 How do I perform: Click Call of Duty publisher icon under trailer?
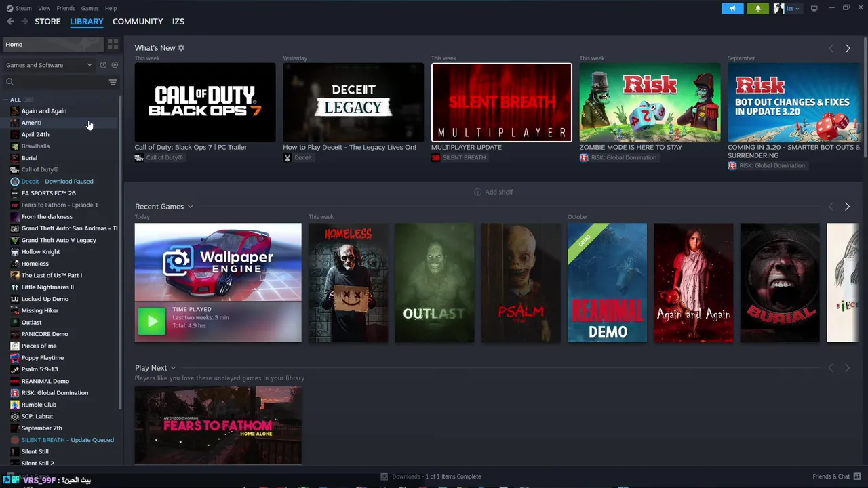[x=139, y=158]
